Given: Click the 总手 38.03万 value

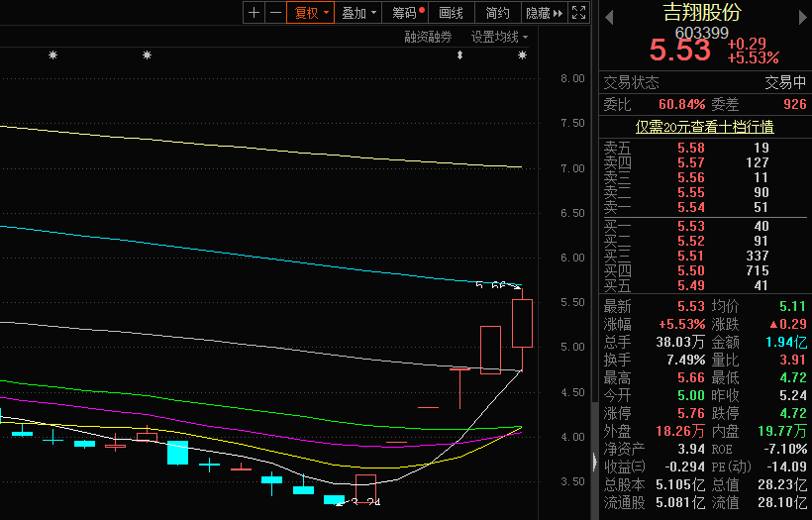Looking at the screenshot, I should pyautogui.click(x=680, y=343).
